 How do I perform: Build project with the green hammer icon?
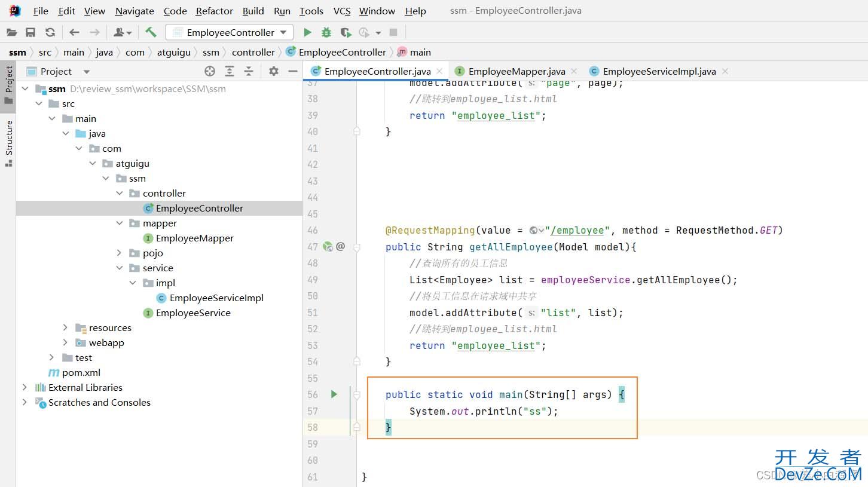tap(151, 32)
